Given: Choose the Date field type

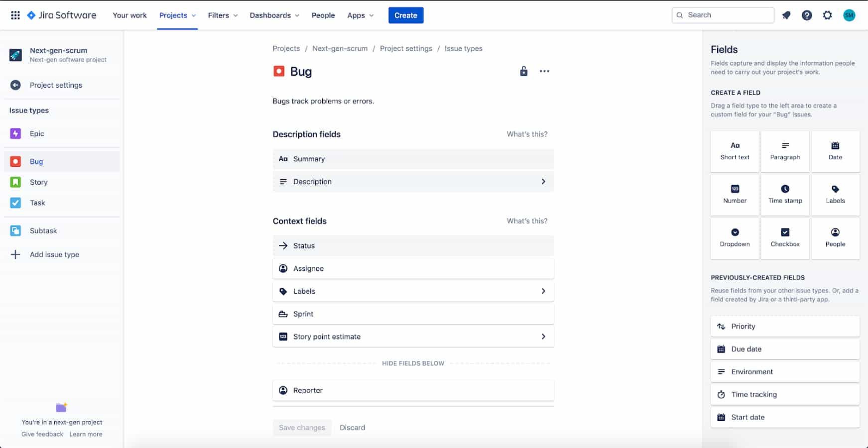Looking at the screenshot, I should pos(835,151).
